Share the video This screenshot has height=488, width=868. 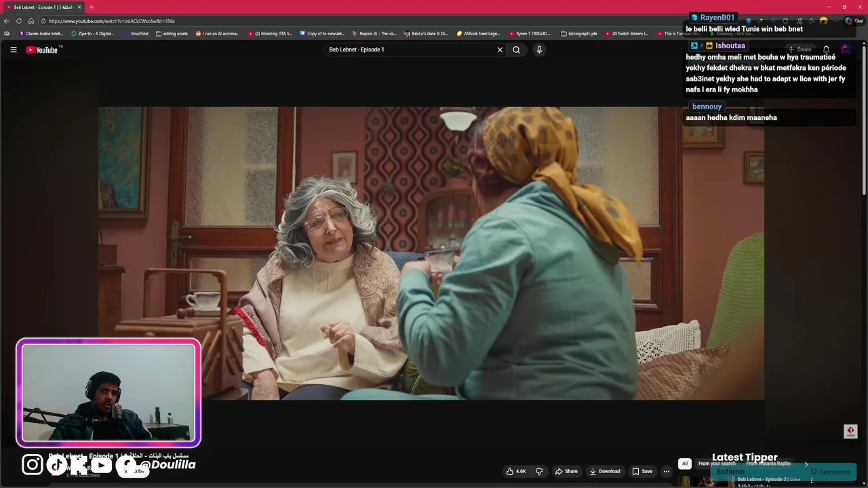[x=566, y=471]
